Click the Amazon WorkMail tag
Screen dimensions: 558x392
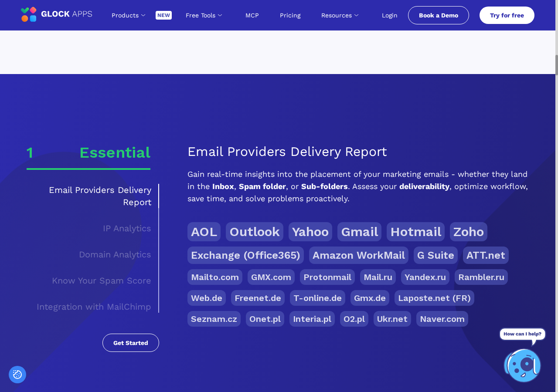coord(359,255)
